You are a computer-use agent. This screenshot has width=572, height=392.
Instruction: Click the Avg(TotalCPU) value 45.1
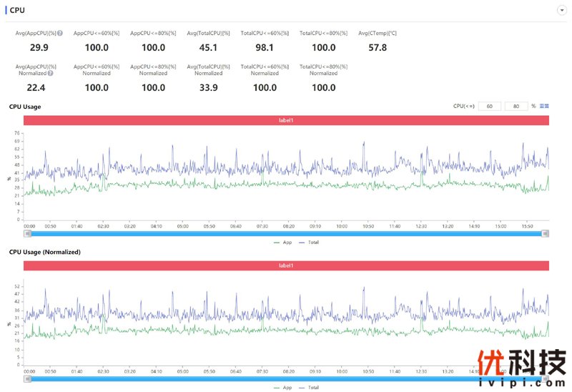click(208, 48)
